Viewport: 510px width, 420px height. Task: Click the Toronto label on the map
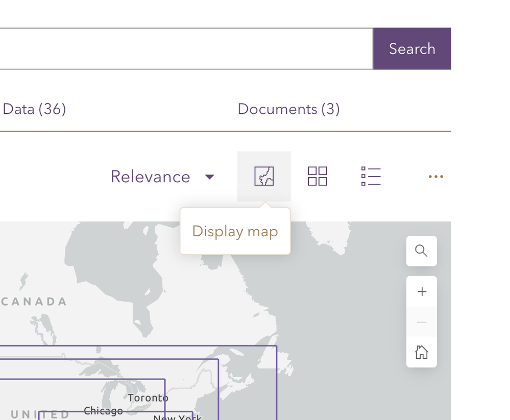[x=148, y=398]
